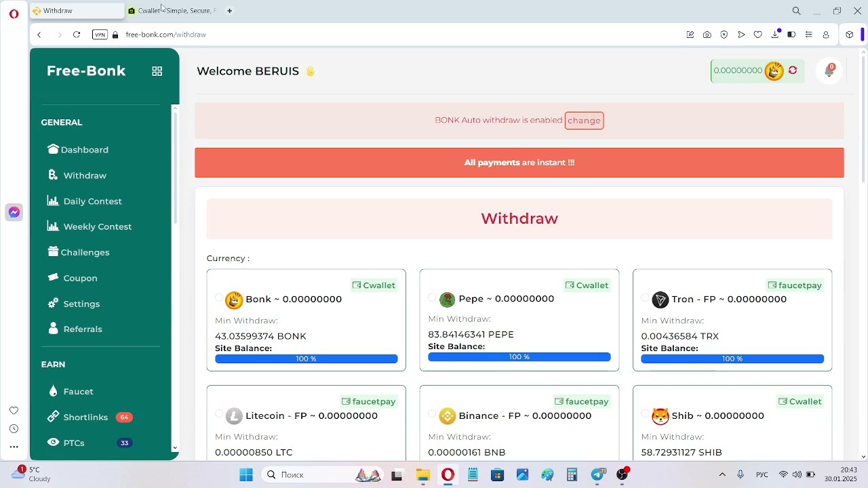Open the Easy Setup sliders icon
Image resolution: width=868 pixels, height=488 pixels.
tap(809, 35)
